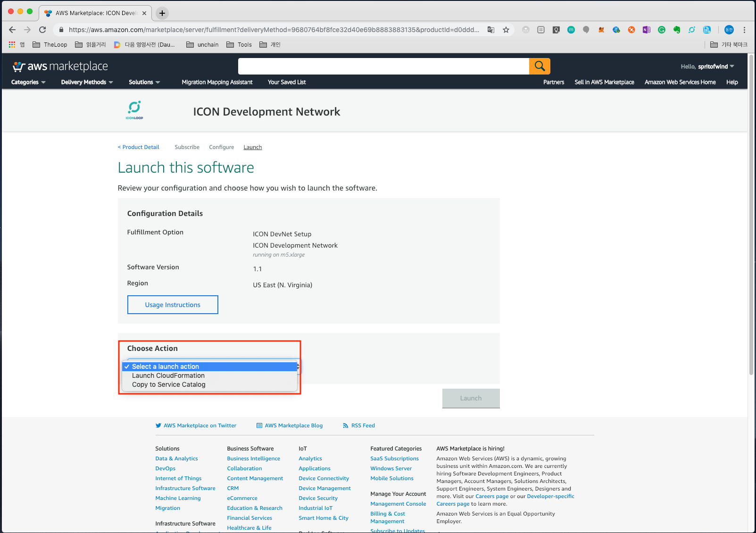Click the Usage Instructions button
The image size is (756, 533).
click(x=173, y=305)
